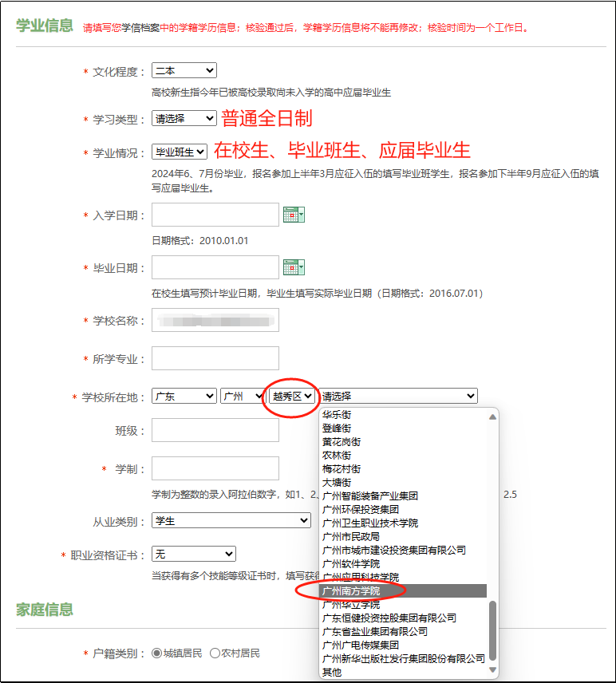Select the 农村居民 radio button
616x683 pixels.
(x=215, y=653)
